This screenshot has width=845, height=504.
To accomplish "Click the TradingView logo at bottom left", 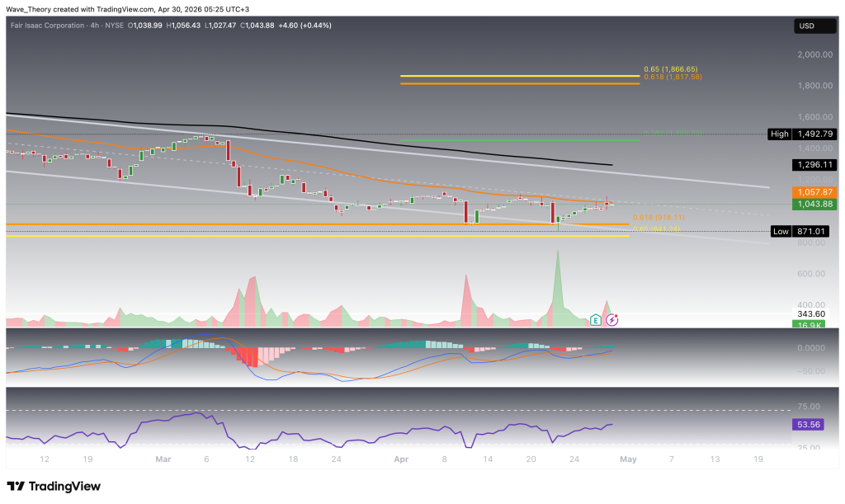I will pos(54,486).
